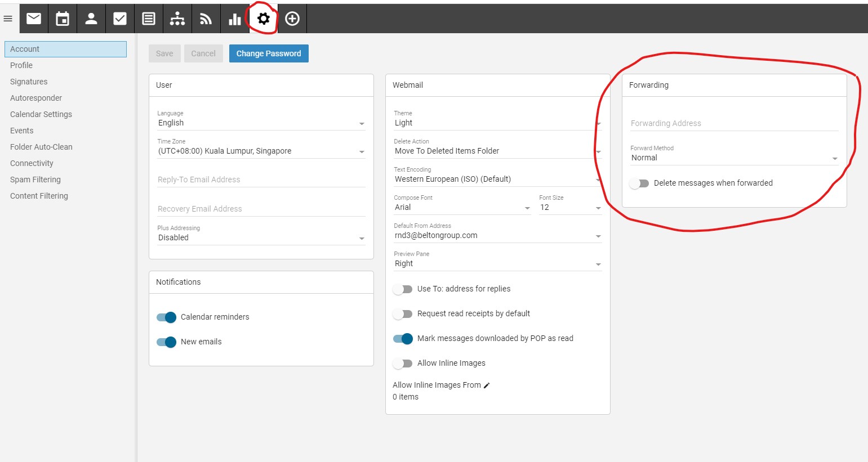Viewport: 868px width, 462px height.
Task: Open the Delete Action dropdown
Action: [x=498, y=148]
